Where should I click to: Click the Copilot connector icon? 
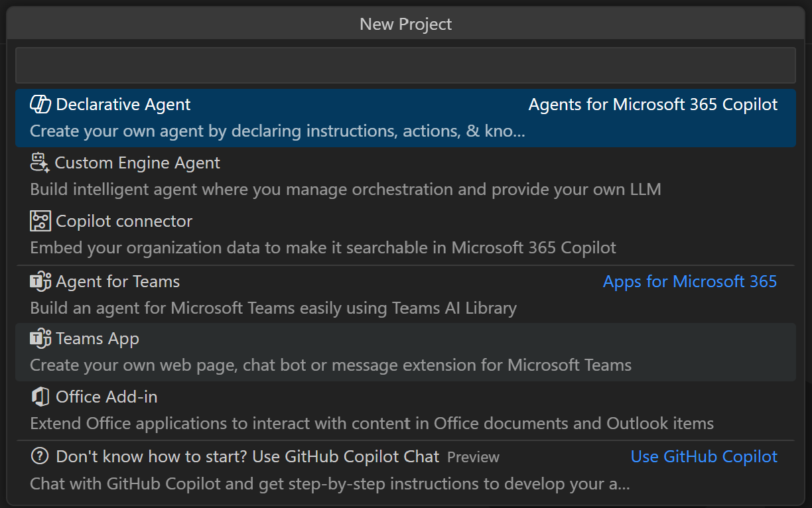point(40,221)
